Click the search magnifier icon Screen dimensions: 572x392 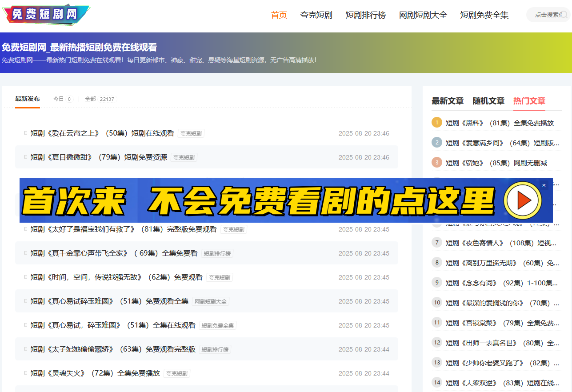pyautogui.click(x=564, y=15)
